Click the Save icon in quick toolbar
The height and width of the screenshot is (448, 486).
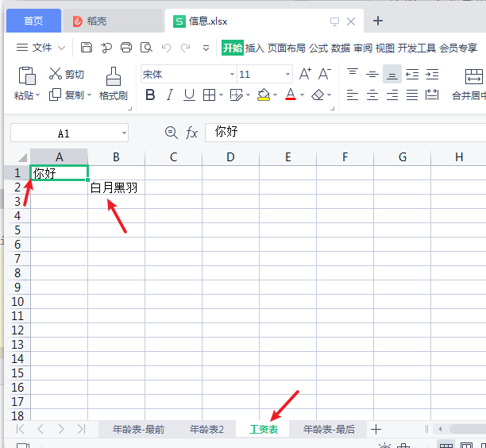pos(87,48)
